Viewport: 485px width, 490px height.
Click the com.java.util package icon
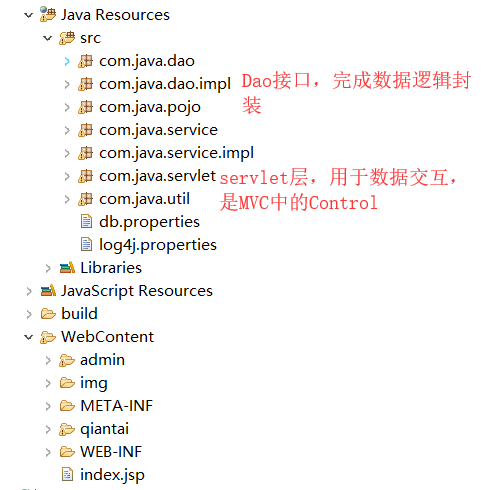[85, 199]
